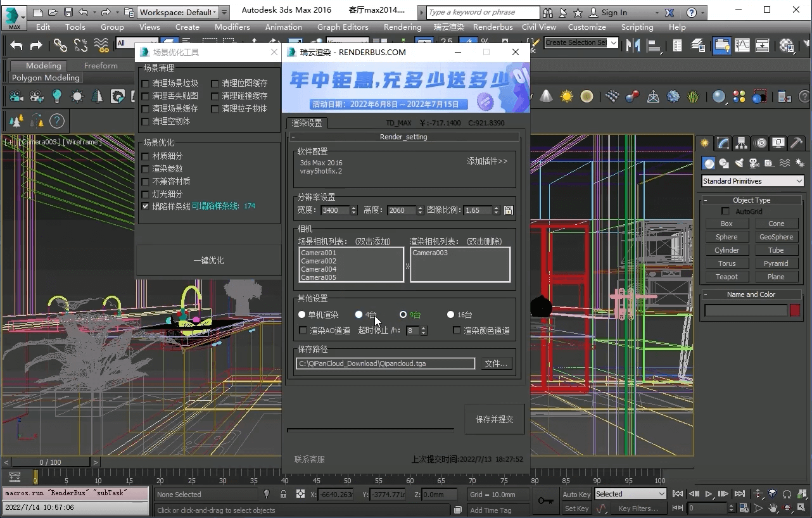Image resolution: width=812 pixels, height=518 pixels.
Task: Open the Selected key mode dropdown
Action: pyautogui.click(x=630, y=494)
